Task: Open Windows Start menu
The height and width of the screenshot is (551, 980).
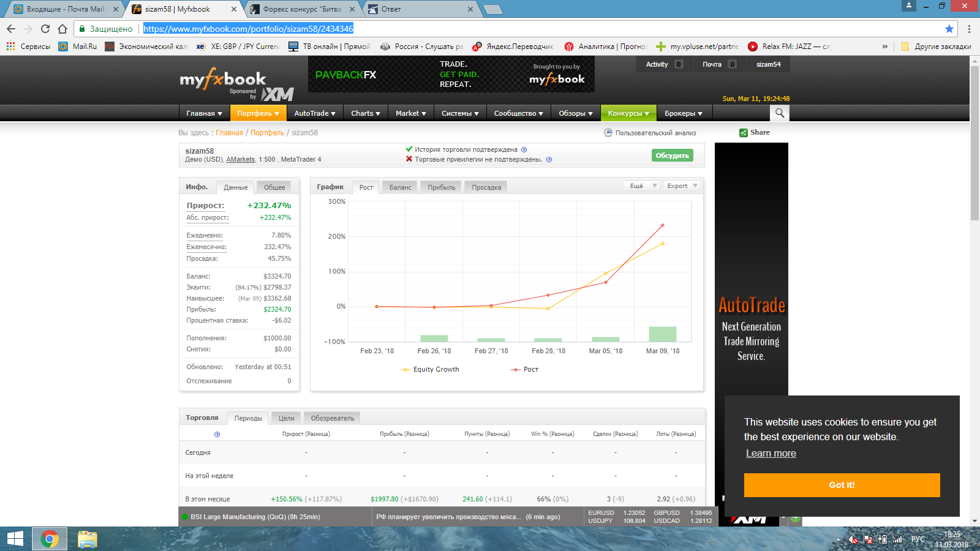Action: point(15,539)
